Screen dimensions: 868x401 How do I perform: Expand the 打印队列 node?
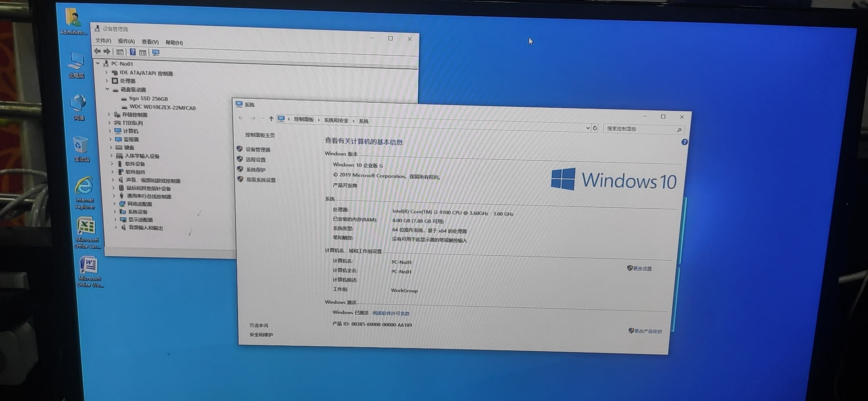(x=109, y=123)
